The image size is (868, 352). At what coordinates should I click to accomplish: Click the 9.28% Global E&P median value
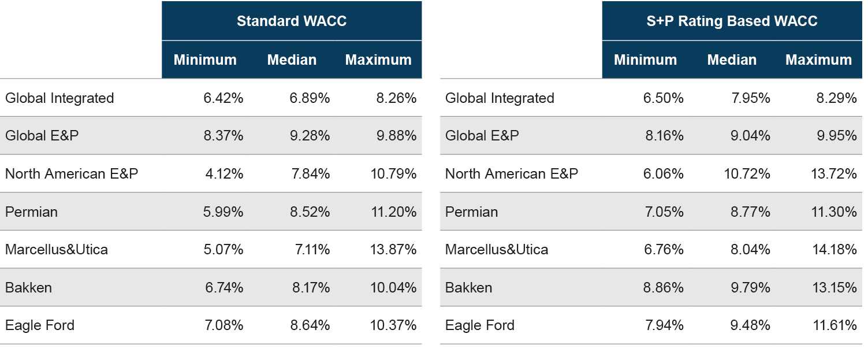pos(310,136)
